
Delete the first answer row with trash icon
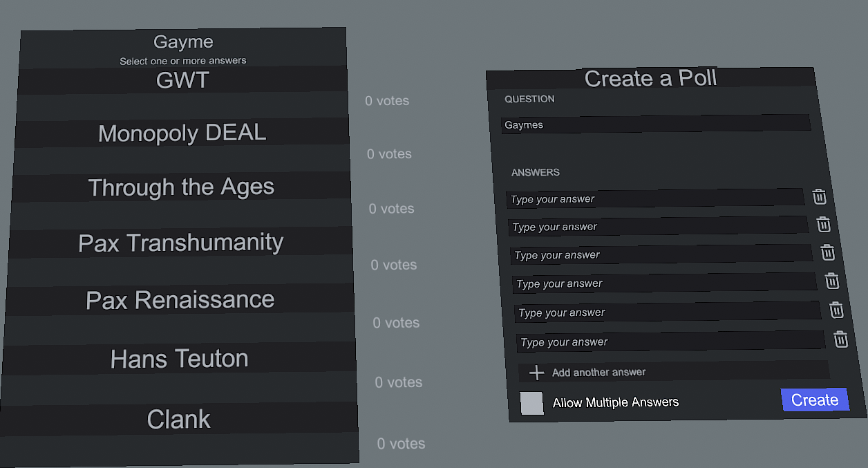click(x=819, y=197)
